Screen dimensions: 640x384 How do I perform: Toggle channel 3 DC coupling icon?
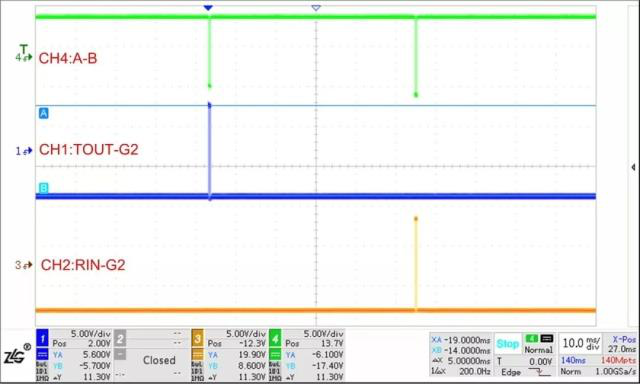click(x=197, y=354)
